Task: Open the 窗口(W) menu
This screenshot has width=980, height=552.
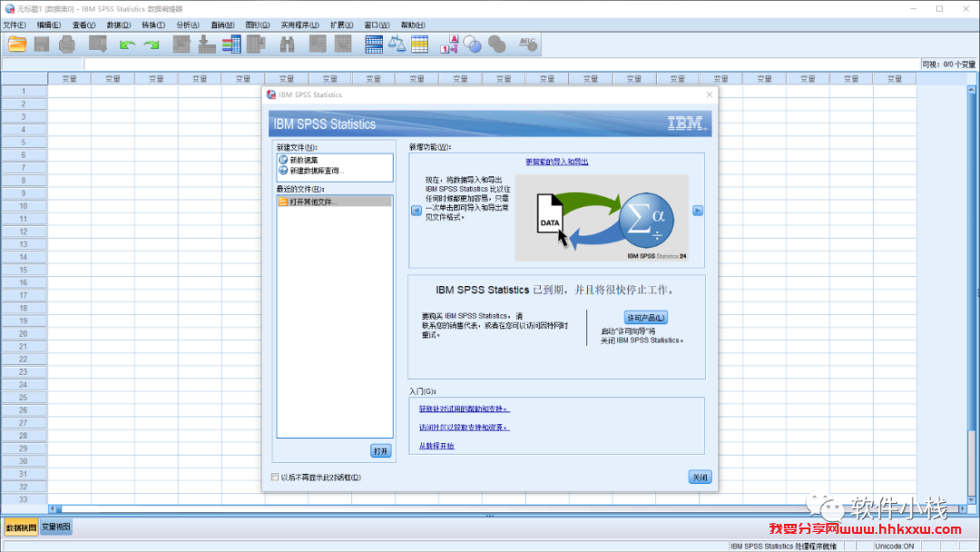Action: 377,25
